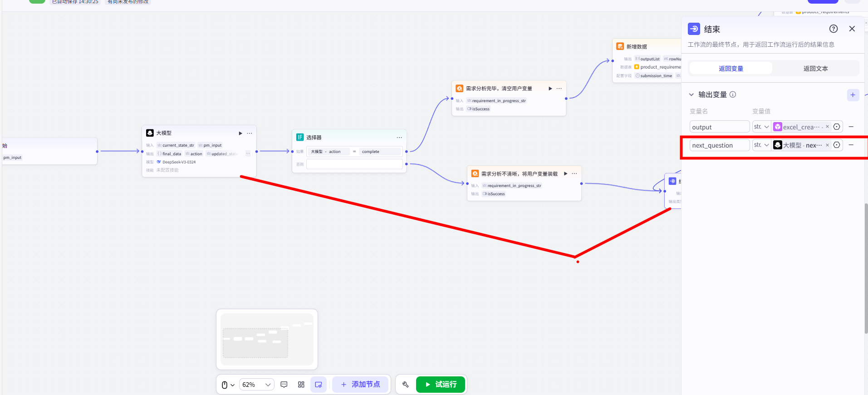Click the 试运行 test run button
The height and width of the screenshot is (395, 868).
point(441,385)
